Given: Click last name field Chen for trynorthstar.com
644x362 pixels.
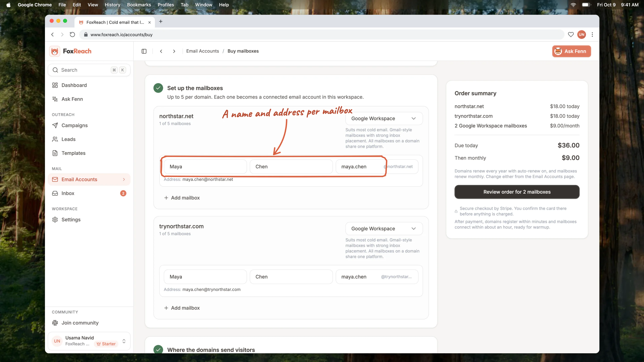Looking at the screenshot, I should pos(291,277).
